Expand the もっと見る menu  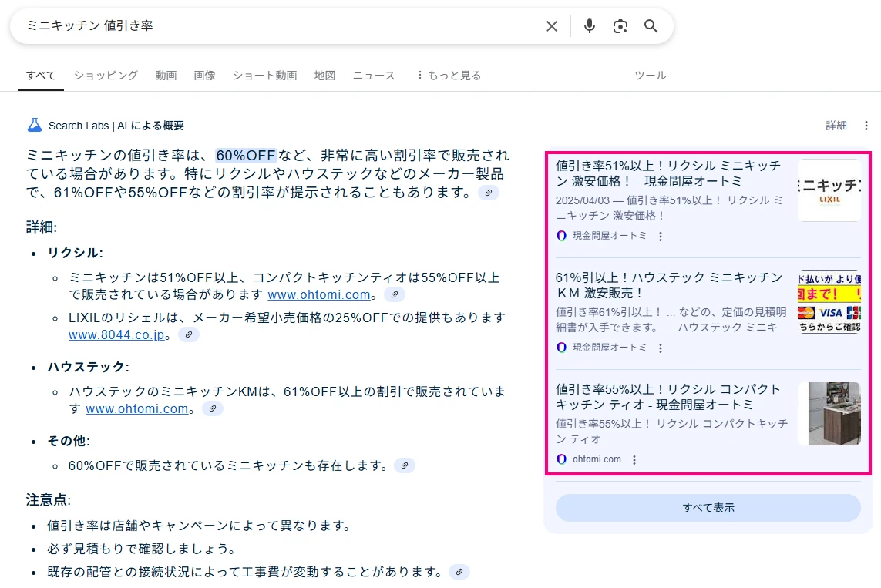[449, 76]
